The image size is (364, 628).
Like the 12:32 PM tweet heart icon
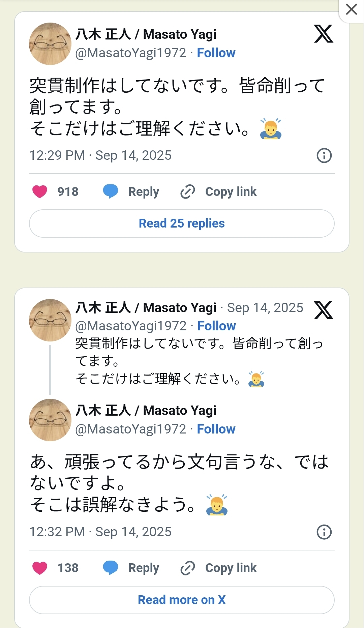click(40, 568)
